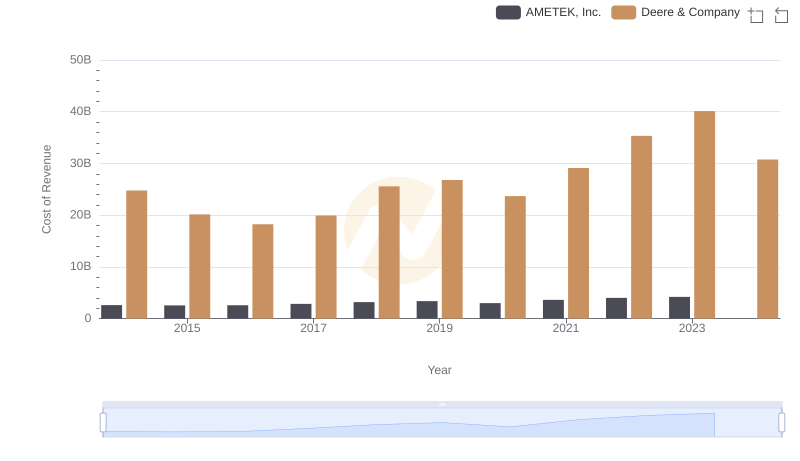Click the 40B y-axis label

point(81,112)
